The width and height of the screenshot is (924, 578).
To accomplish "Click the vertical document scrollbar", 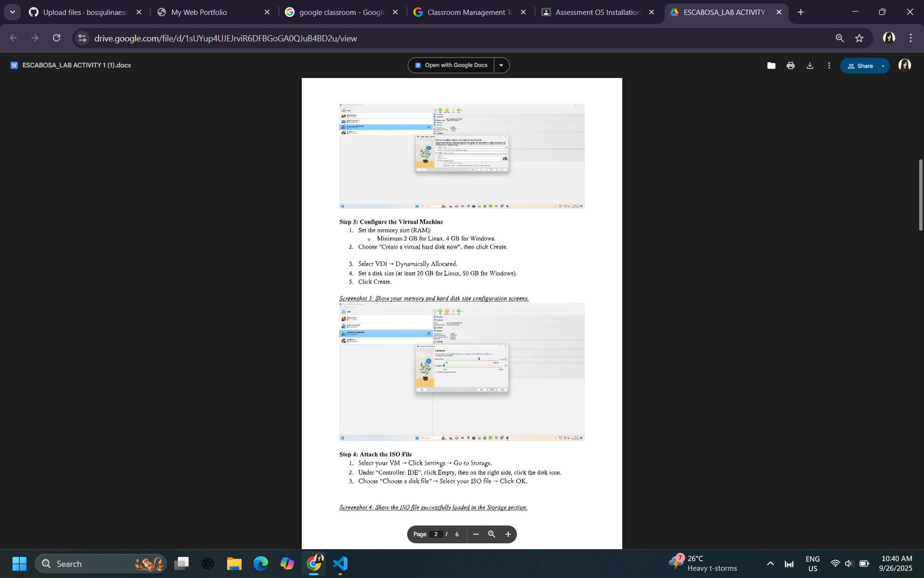I will click(920, 195).
